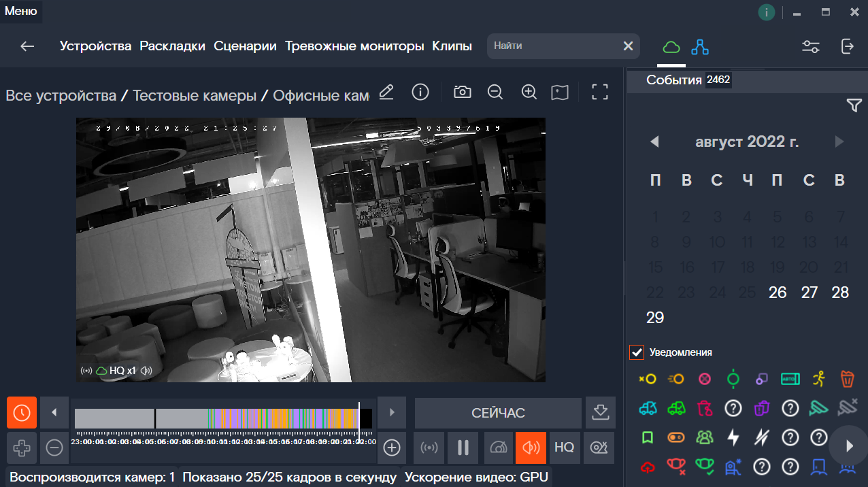Click on the colored archive timeline
Image resolution: width=868 pixels, height=487 pixels.
pyautogui.click(x=223, y=418)
